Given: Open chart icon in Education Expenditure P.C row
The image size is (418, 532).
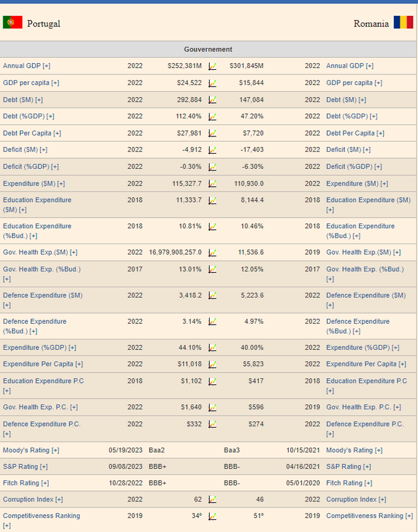Looking at the screenshot, I should click(x=212, y=381).
